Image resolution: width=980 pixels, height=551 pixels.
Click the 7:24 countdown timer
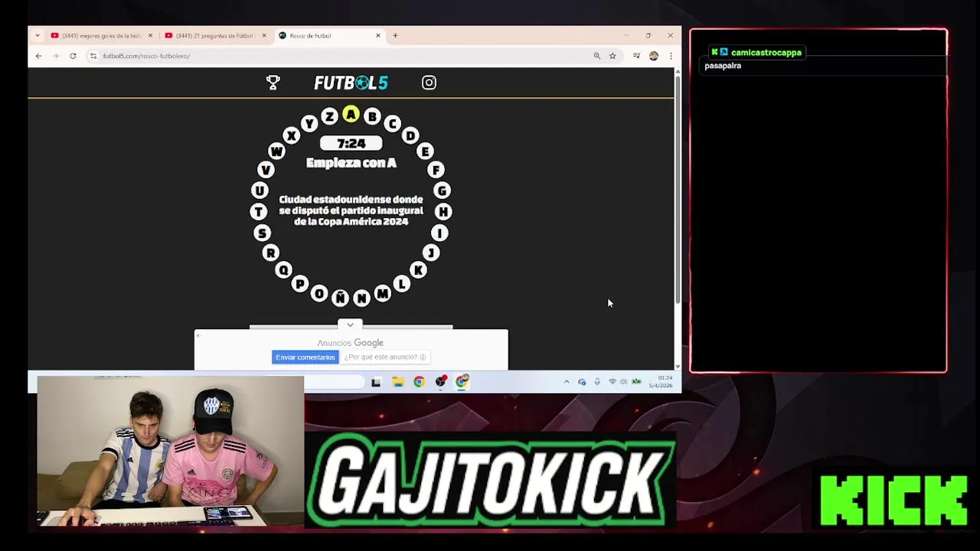point(351,144)
